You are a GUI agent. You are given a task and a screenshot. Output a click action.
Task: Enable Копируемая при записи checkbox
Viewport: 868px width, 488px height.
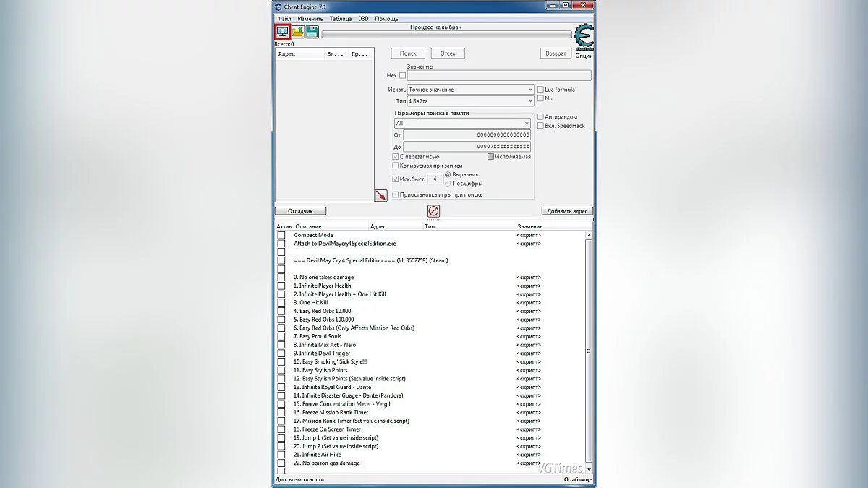(x=396, y=166)
